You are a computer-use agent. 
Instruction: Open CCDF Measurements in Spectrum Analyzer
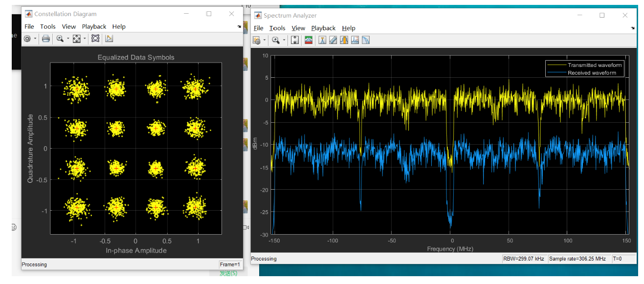point(366,40)
